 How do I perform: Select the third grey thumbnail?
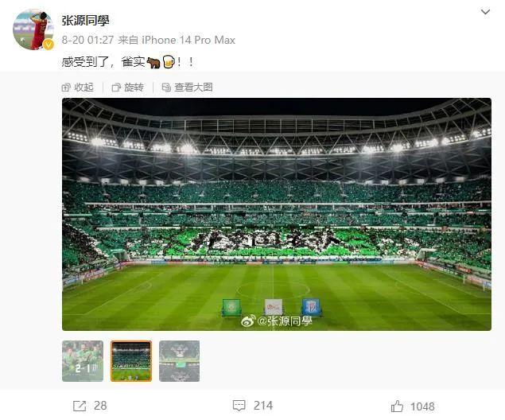[180, 361]
